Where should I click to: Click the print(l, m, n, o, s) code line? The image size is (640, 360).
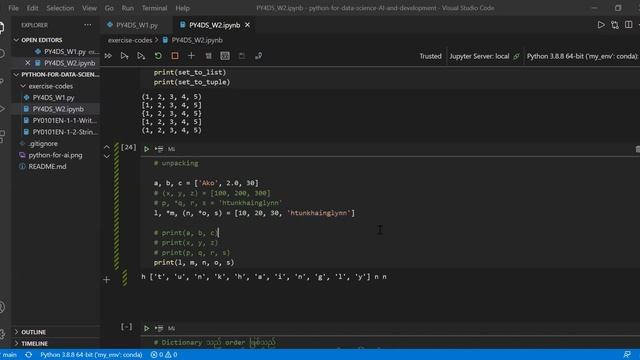(x=194, y=262)
